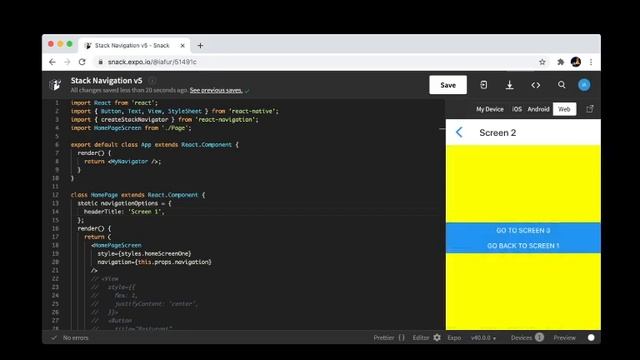Viewport: 640px width, 360px height.
Task: Select the My Device preview tab
Action: [x=489, y=109]
